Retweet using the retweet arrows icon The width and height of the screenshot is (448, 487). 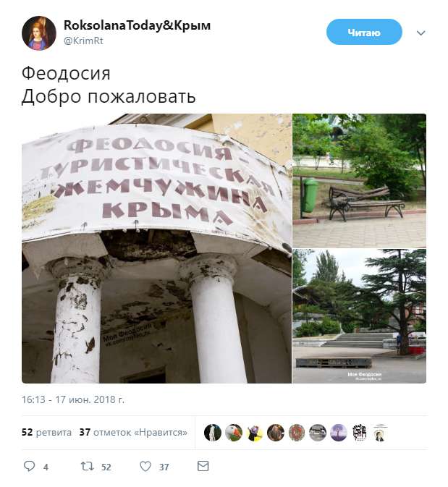coord(87,466)
